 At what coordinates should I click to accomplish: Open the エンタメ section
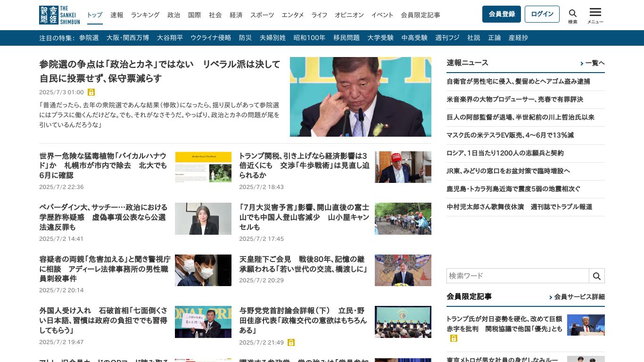click(x=293, y=15)
